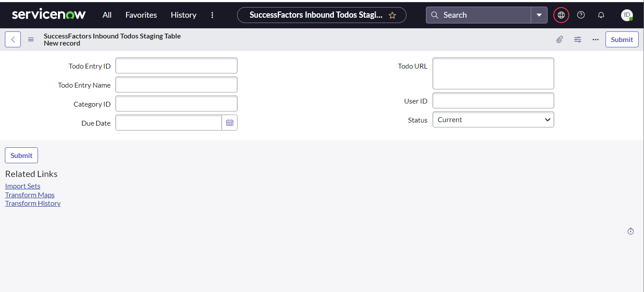Click the form context menu hamburger icon
Screen dimensions: 644x292
tap(31, 39)
